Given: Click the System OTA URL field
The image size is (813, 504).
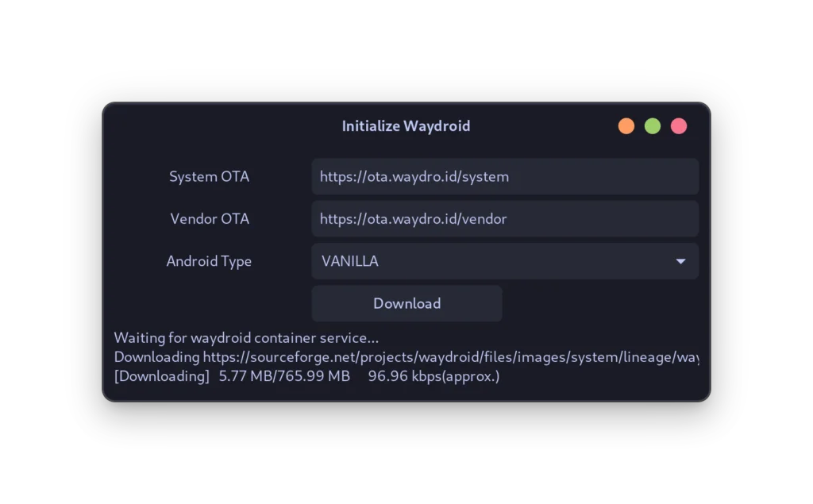Looking at the screenshot, I should pos(505,176).
